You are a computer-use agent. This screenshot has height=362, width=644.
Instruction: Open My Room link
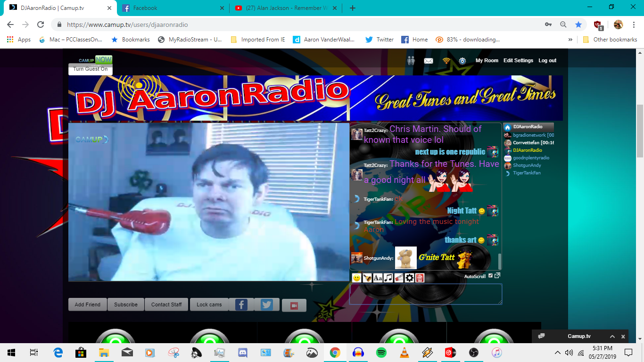point(487,60)
